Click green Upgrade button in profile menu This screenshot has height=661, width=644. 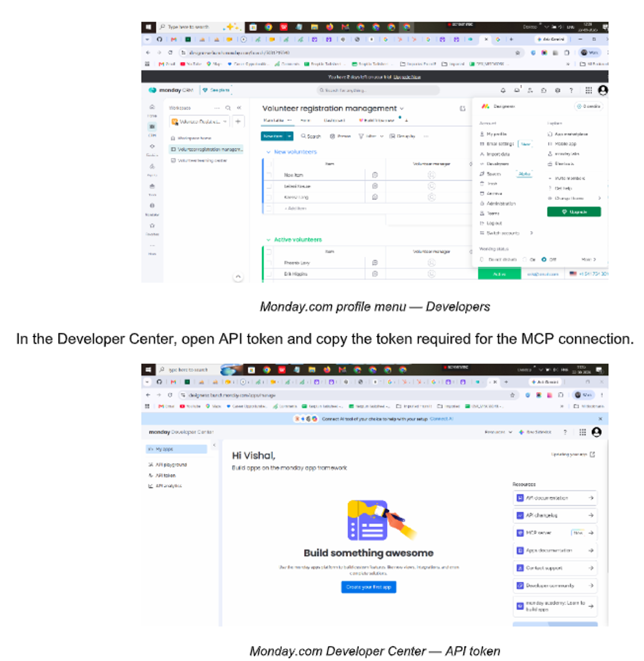(x=574, y=212)
